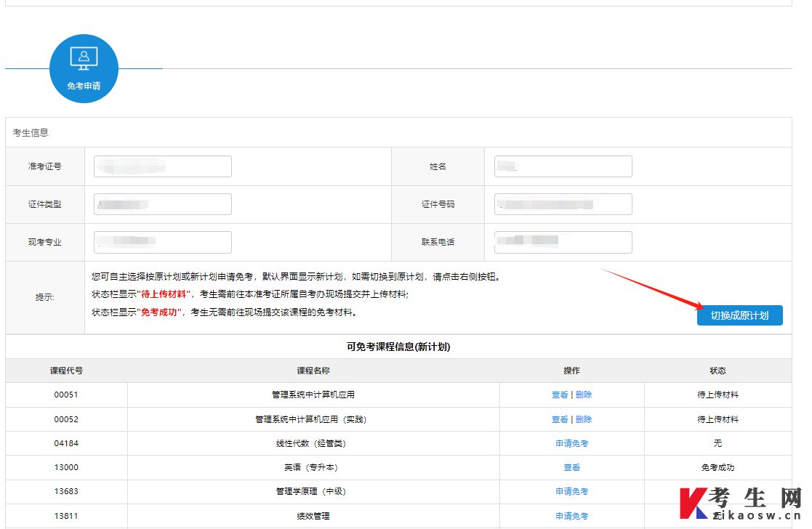Click course name 英语 (专升本)
Image resolution: width=812 pixels, height=529 pixels.
click(x=310, y=467)
